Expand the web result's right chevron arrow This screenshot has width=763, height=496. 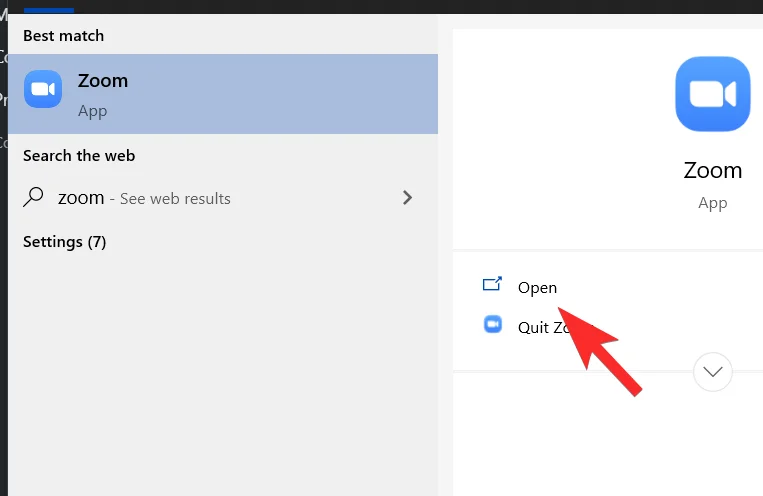[x=407, y=197]
